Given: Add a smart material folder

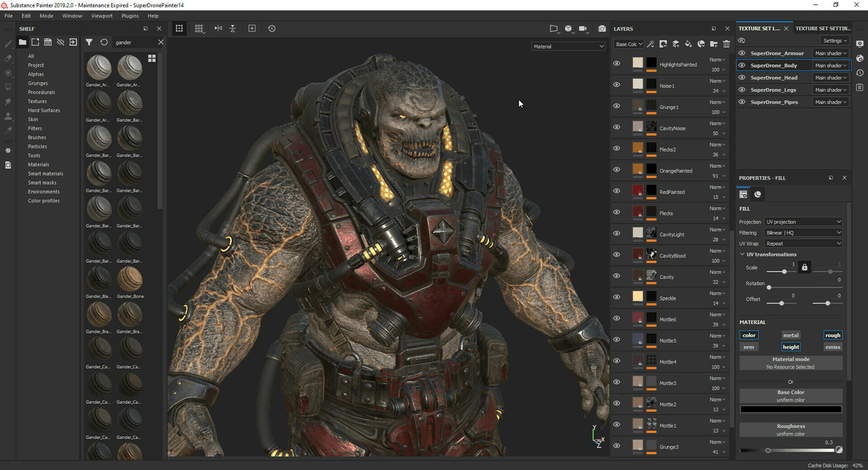Looking at the screenshot, I should click(x=701, y=44).
